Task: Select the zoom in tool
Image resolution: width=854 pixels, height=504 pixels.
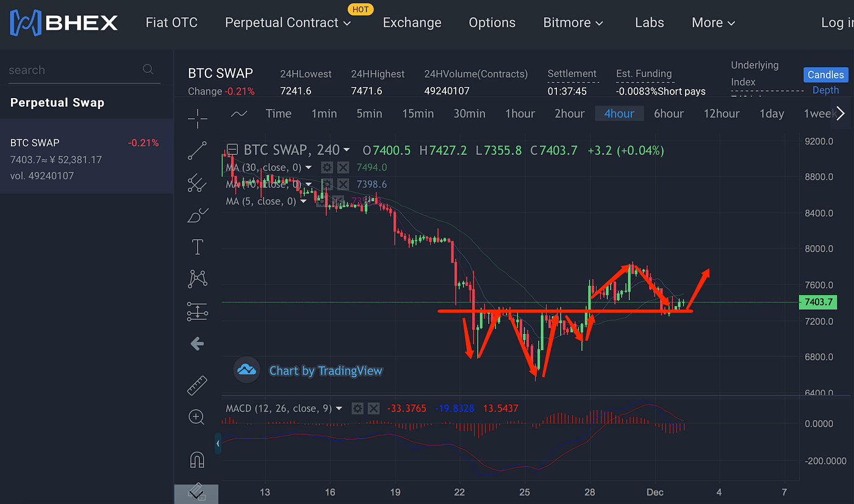Action: coord(197,417)
